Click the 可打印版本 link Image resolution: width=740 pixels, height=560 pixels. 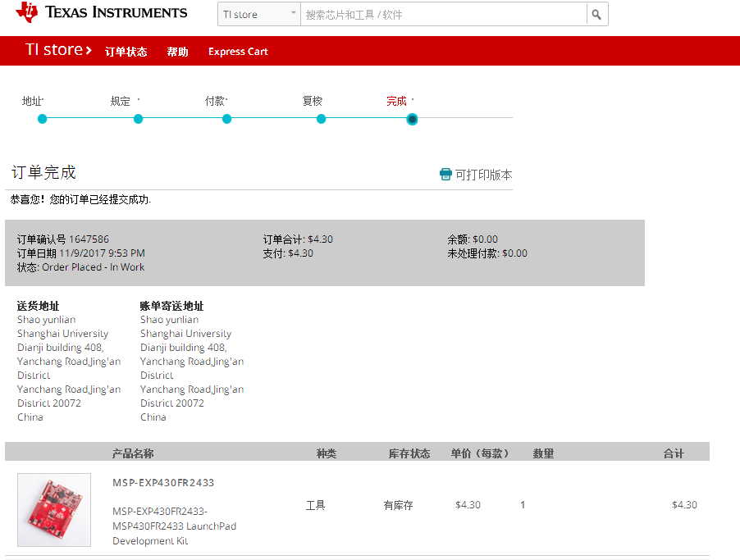coord(483,175)
